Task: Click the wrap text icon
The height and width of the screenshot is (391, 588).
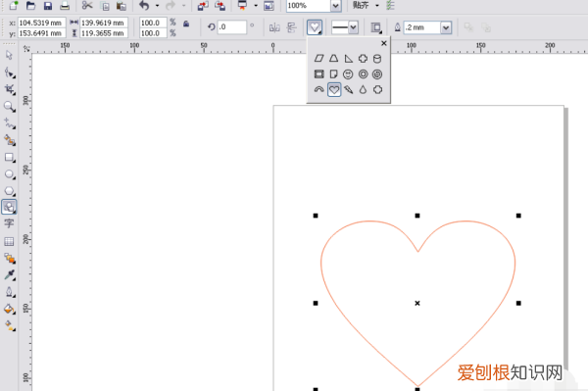Action: pos(376,27)
